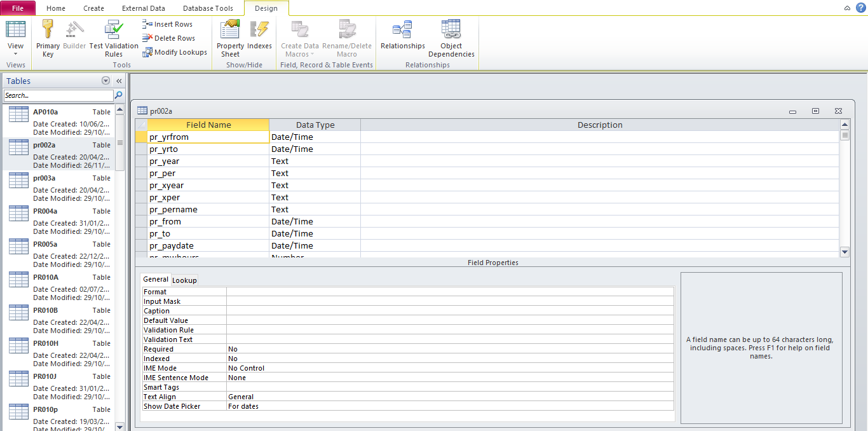The height and width of the screenshot is (431, 868).
Task: Toggle the Property Sheet pane
Action: tap(230, 31)
